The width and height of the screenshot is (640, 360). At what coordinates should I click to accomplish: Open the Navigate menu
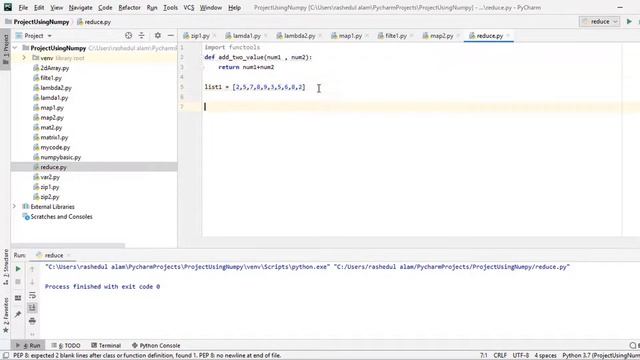point(80,8)
